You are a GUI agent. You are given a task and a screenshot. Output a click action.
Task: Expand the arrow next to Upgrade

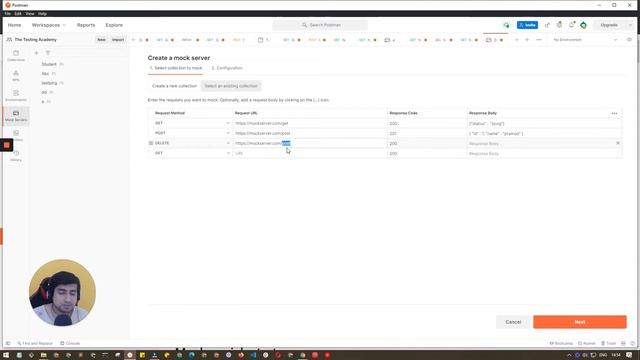pos(630,25)
